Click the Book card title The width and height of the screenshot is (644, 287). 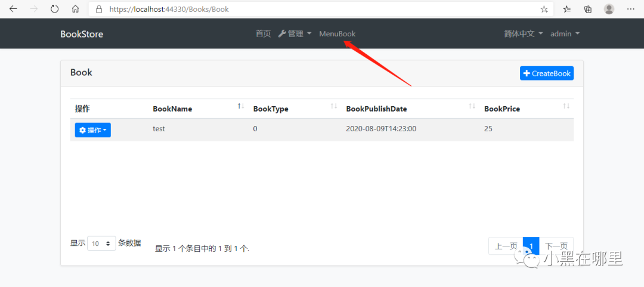81,72
